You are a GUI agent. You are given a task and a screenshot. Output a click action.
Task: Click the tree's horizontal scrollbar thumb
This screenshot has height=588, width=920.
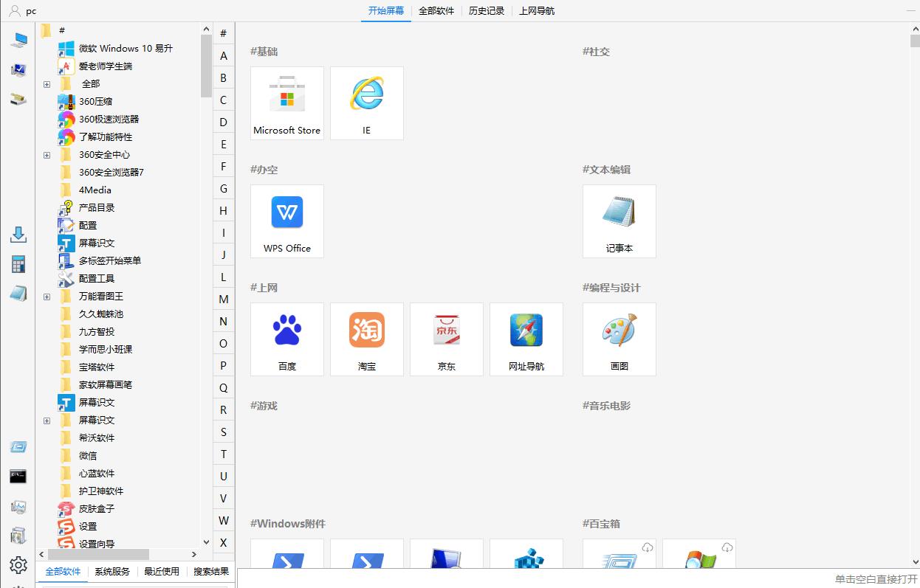(x=98, y=554)
